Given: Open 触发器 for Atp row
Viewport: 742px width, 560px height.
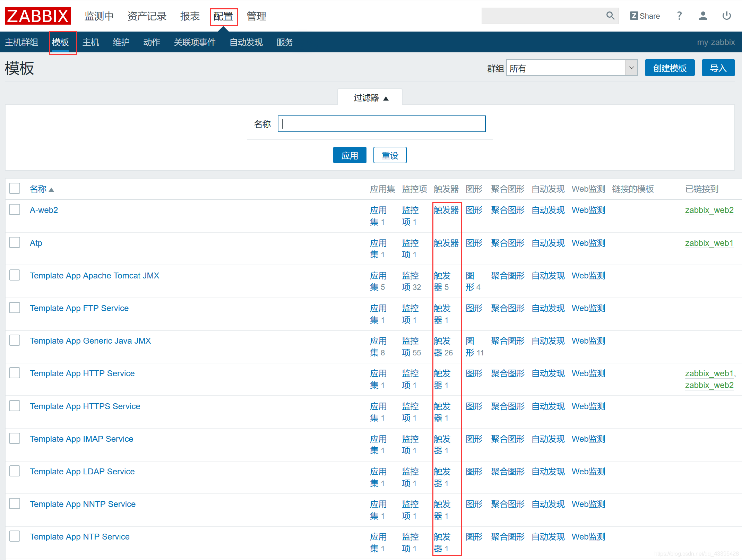Looking at the screenshot, I should point(446,243).
